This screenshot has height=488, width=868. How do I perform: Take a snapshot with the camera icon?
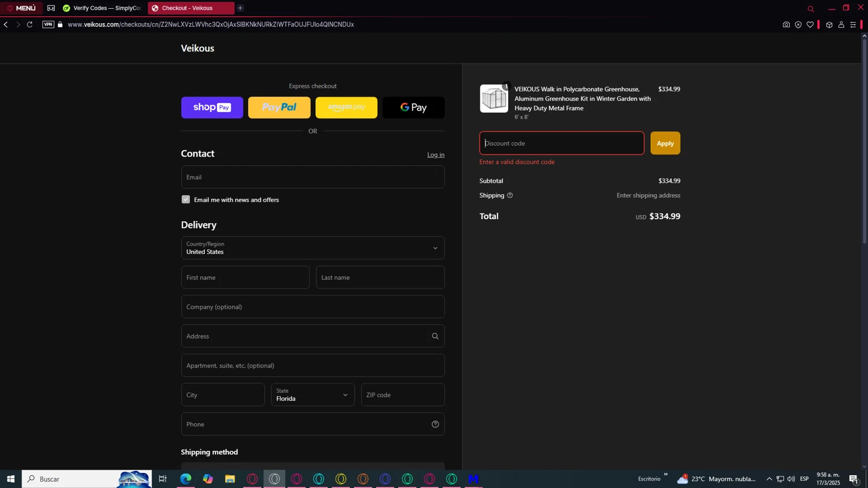point(786,25)
